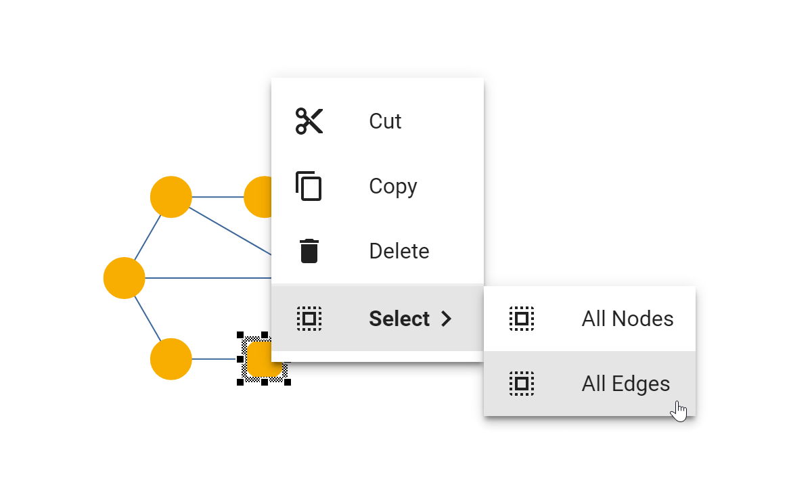
Task: Click the dashed-selection icon beside Select
Action: point(309,318)
